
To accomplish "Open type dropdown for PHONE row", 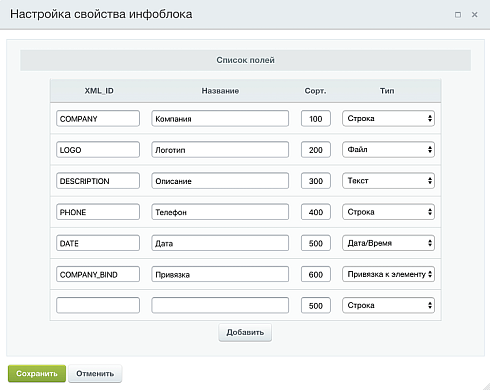I will [388, 212].
